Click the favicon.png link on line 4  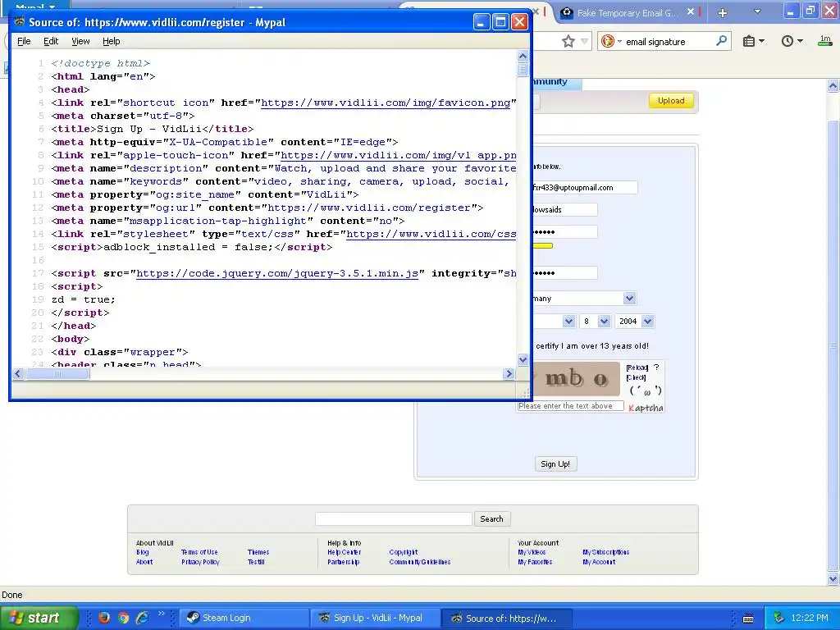386,103
